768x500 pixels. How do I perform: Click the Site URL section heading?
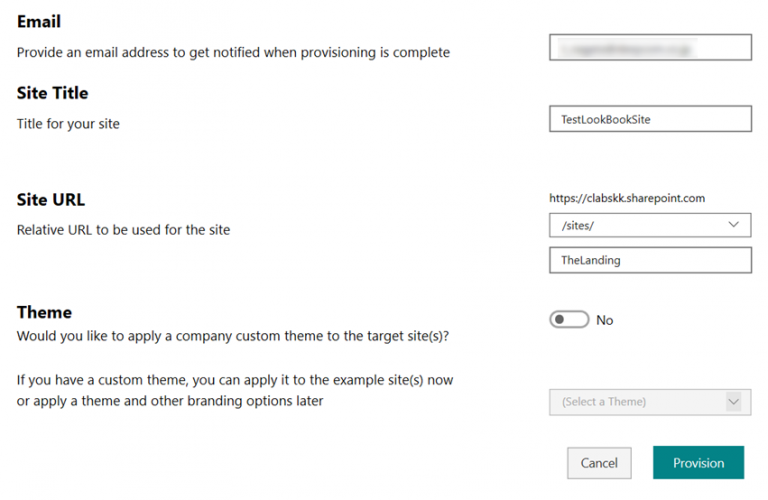(x=50, y=199)
